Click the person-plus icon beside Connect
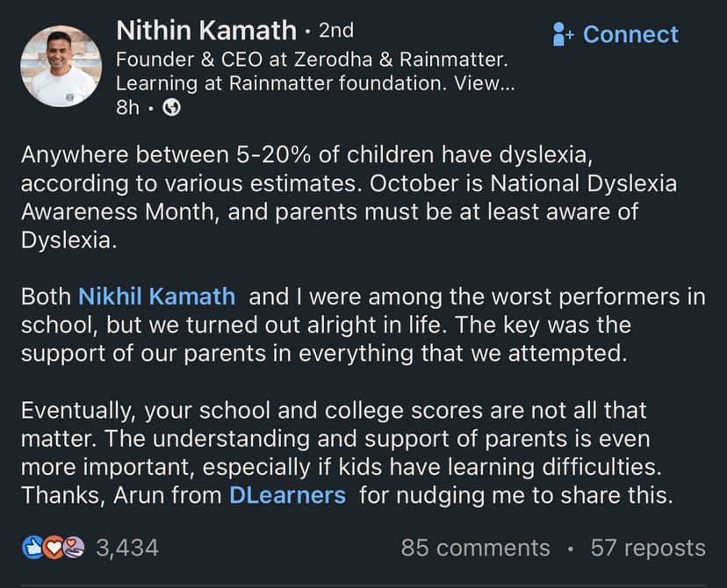The height and width of the screenshot is (588, 727). (x=564, y=34)
